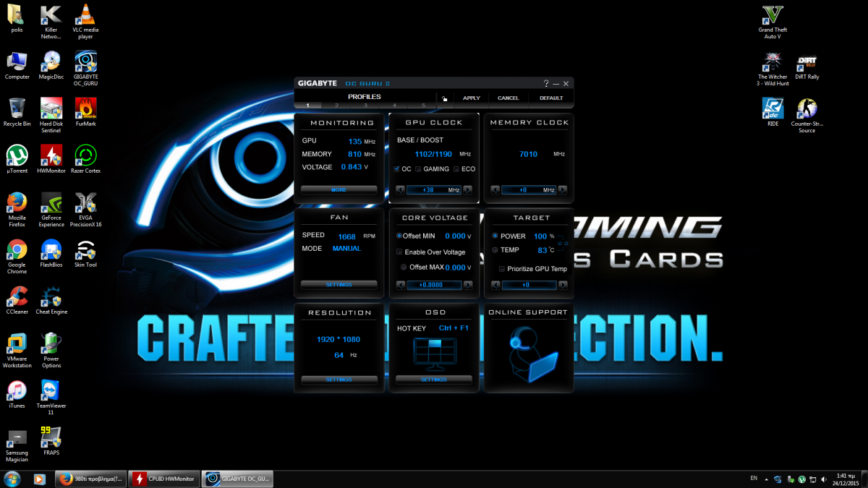The image size is (868, 488).
Task: Open CPUID HWMonitor taskbar button
Action: tap(163, 479)
